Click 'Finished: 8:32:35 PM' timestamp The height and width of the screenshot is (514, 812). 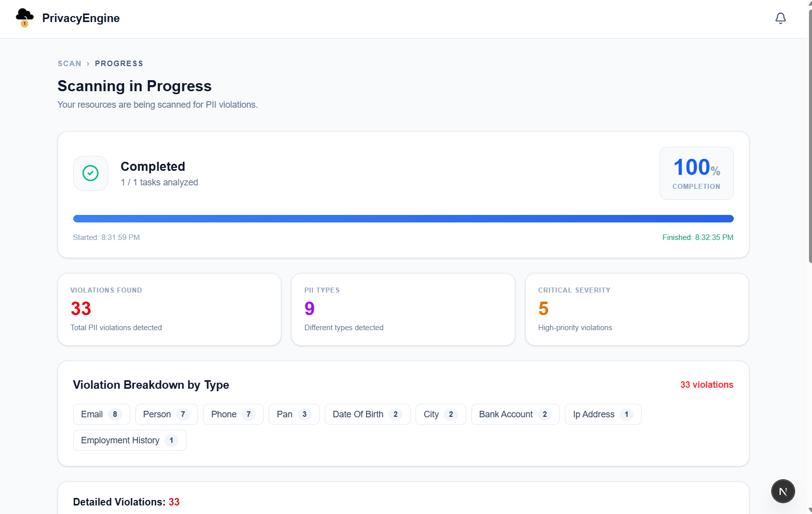[x=698, y=237]
